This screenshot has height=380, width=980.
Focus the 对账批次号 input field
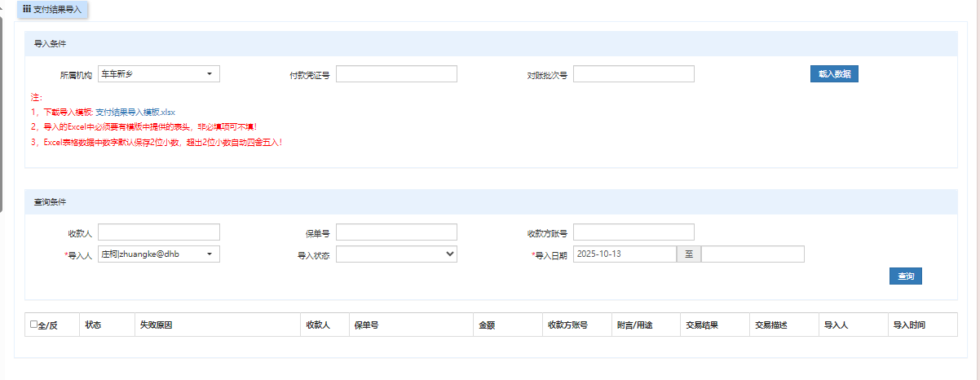pyautogui.click(x=633, y=74)
